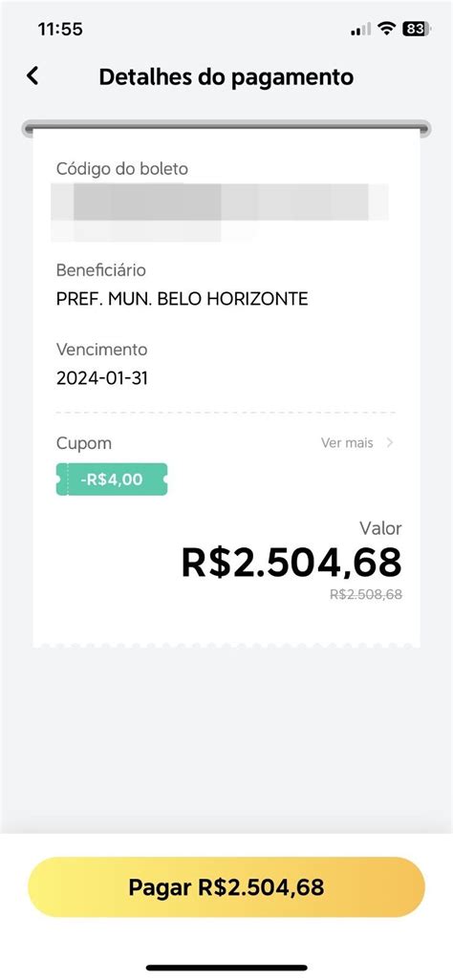Tap the large R$2.504,68 amount

coord(291,562)
